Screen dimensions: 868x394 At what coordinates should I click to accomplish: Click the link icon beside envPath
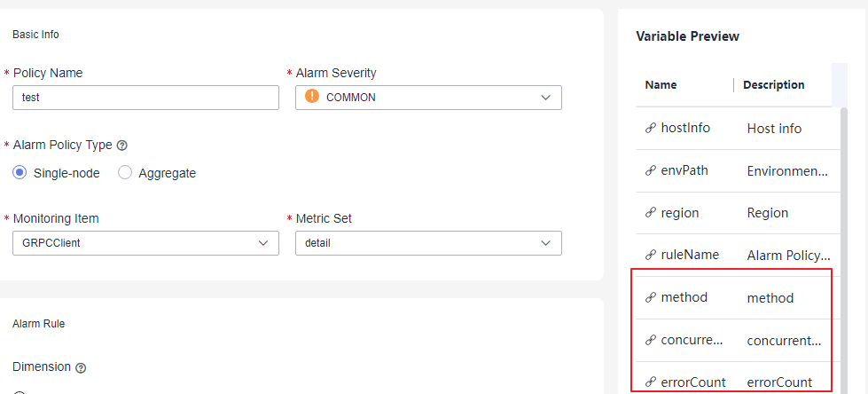(651, 170)
